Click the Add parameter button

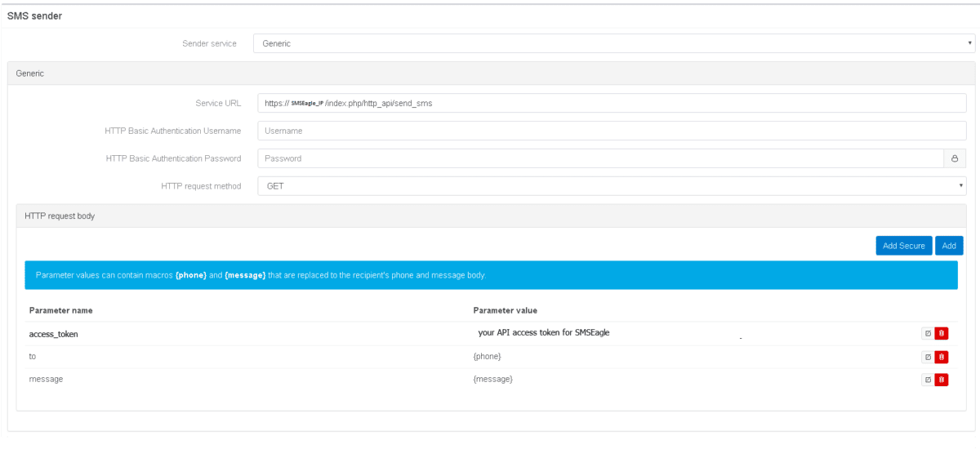coord(949,246)
